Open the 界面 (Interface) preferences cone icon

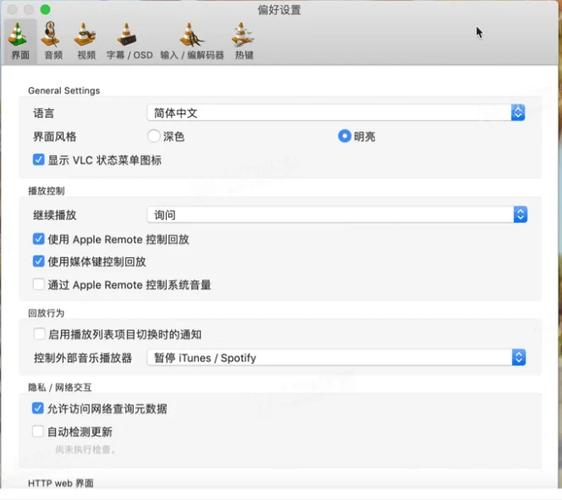(18, 35)
